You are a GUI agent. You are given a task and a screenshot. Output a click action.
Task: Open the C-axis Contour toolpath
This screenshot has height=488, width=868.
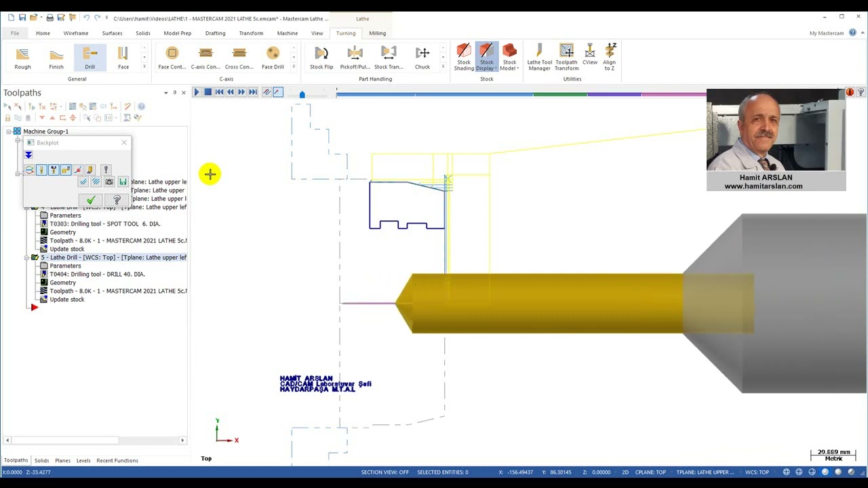(205, 58)
